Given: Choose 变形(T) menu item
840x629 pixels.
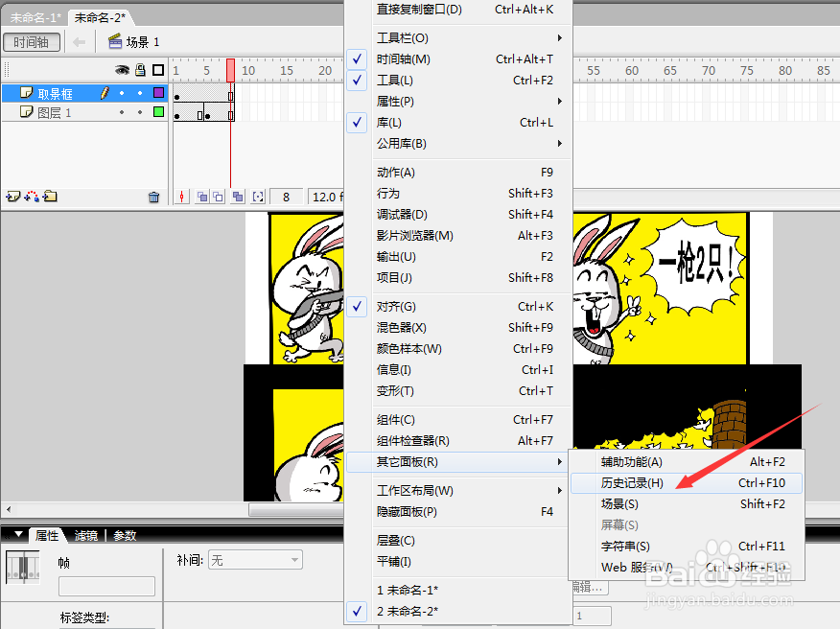Looking at the screenshot, I should [x=458, y=391].
